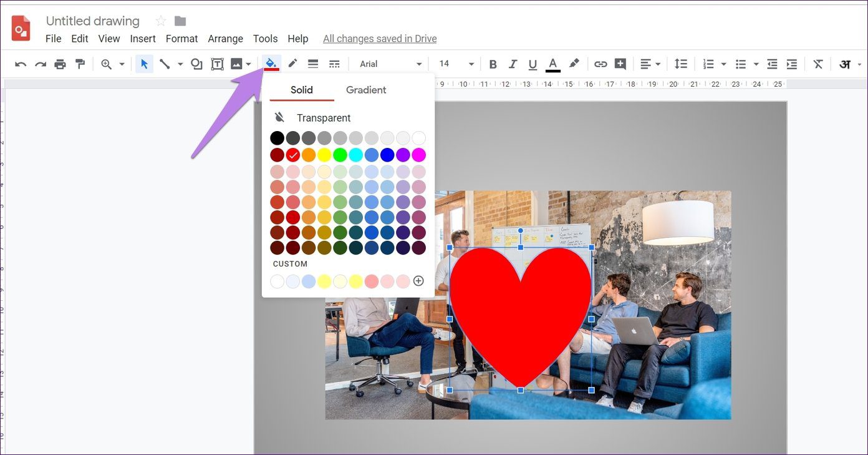
Task: Select the text box tool
Action: (217, 64)
